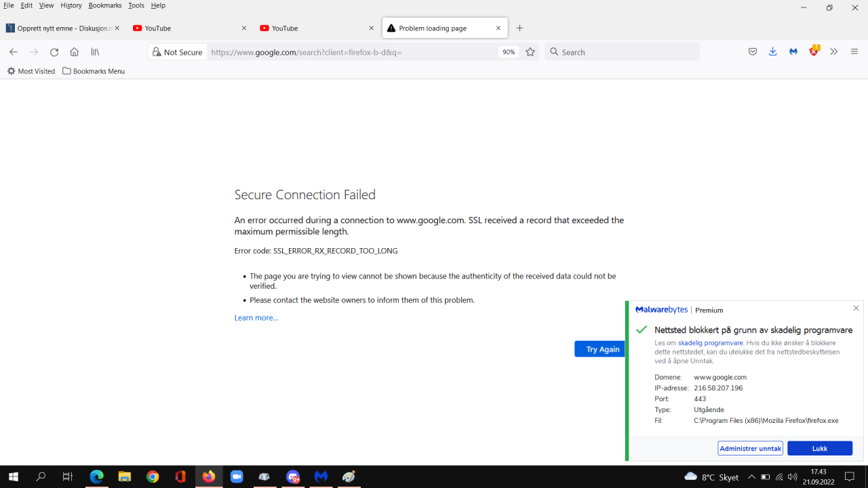Open Windows taskbar search
This screenshot has width=868, height=488.
41,476
